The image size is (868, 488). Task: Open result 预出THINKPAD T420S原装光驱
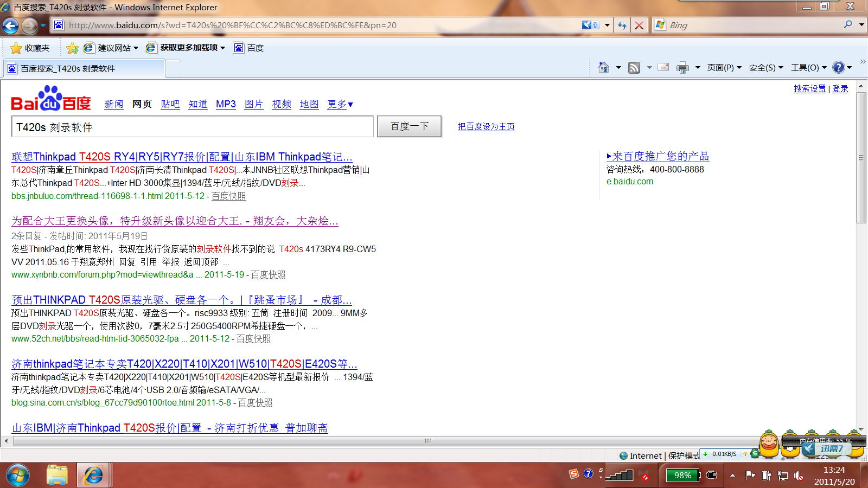[182, 300]
